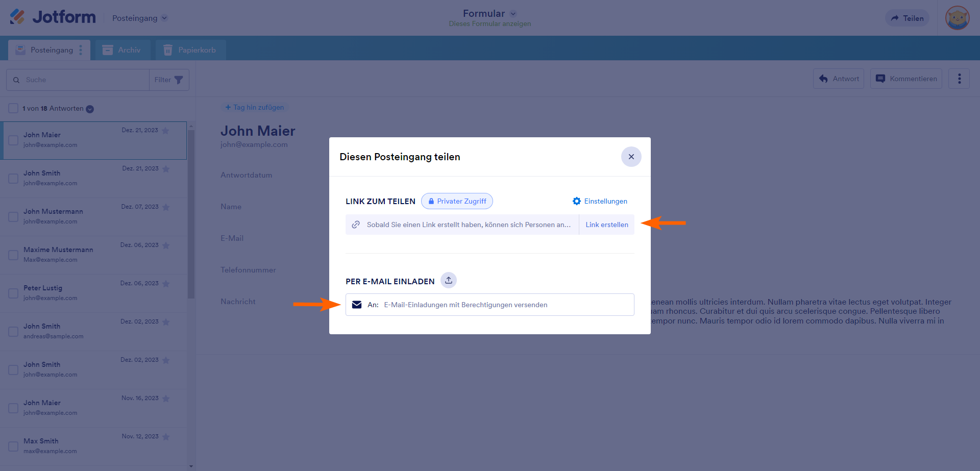The height and width of the screenshot is (471, 980).
Task: Check the John Maier Dez. 21 submission
Action: [x=13, y=140]
